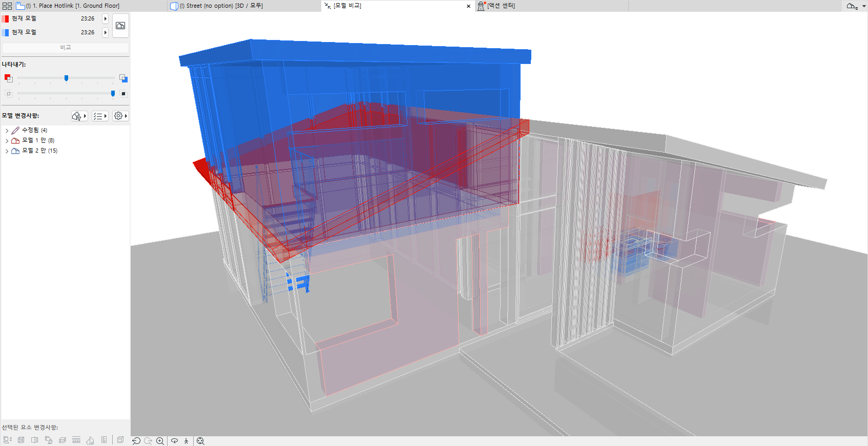Click the blue Model 2 visibility icon right of the slider
Screen dimensions: 868x446
click(x=123, y=78)
